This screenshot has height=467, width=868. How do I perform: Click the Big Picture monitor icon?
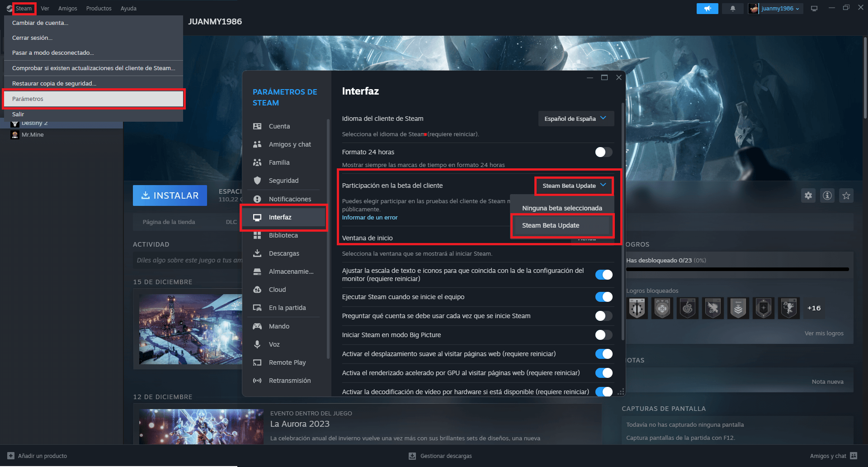(814, 8)
